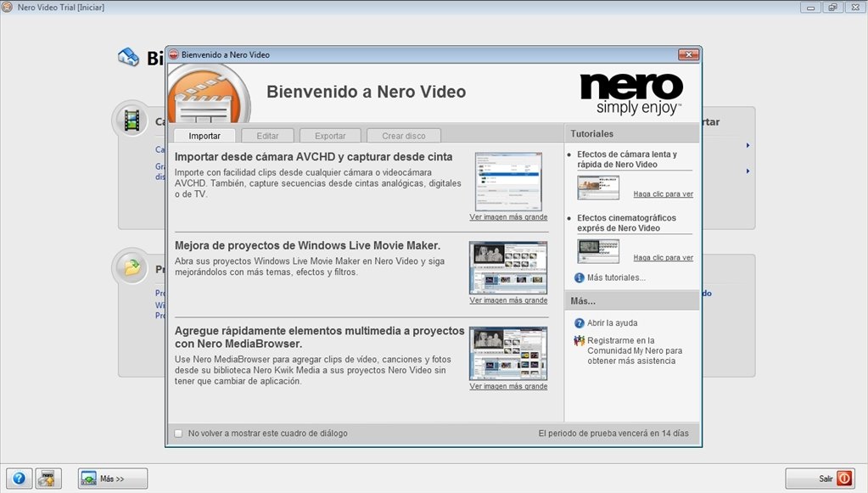Click the Nero Video Trial title bar app icon
The height and width of the screenshot is (493, 868).
(x=7, y=7)
